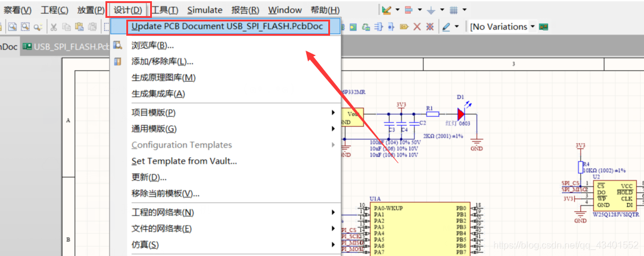This screenshot has width=644, height=256.
Task: Open the Simulate menu
Action: [x=204, y=10]
